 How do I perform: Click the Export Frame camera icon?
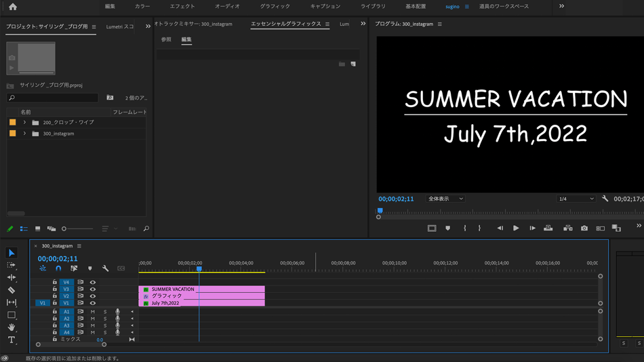(584, 228)
